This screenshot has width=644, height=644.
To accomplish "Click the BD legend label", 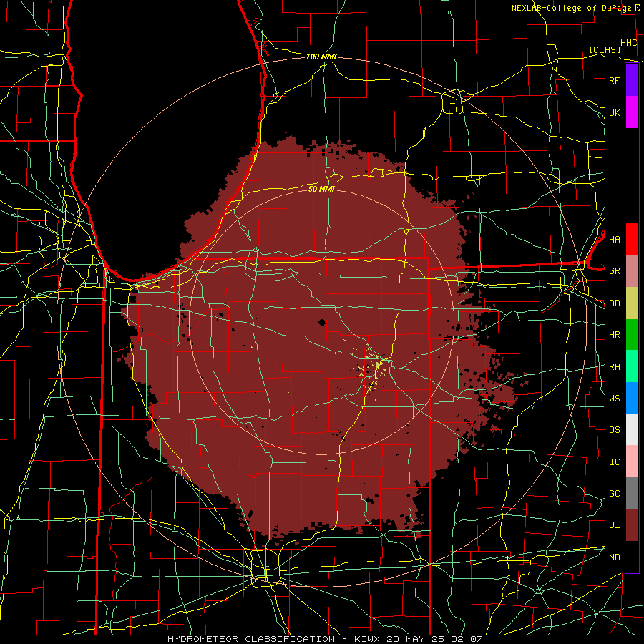I will (x=614, y=303).
